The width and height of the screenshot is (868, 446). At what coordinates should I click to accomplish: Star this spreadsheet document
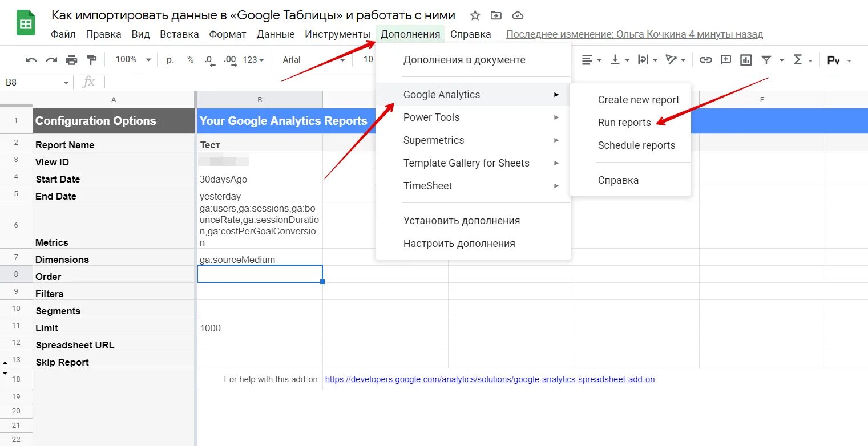click(475, 15)
